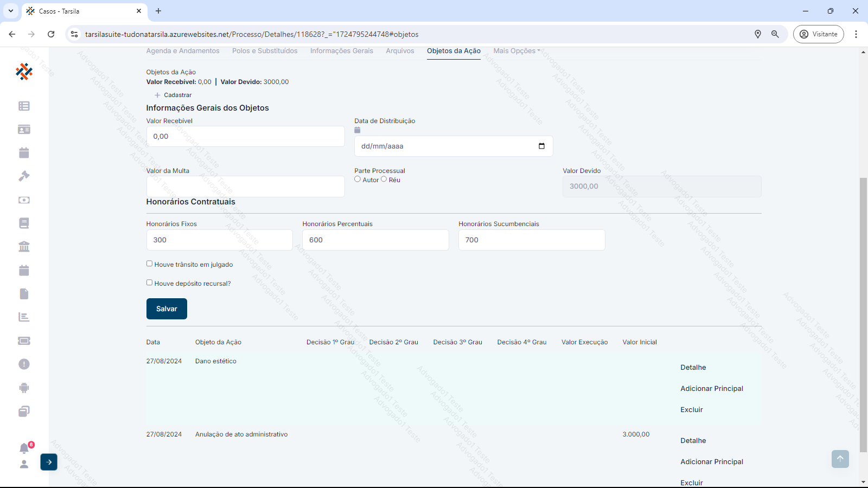Open the date picker in Data de Distribuição
This screenshot has width=868, height=488.
[541, 146]
